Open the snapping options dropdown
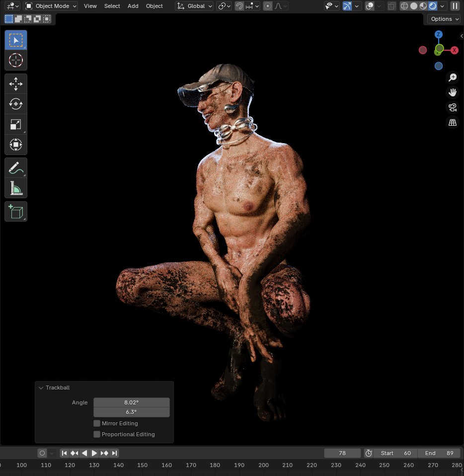 click(252, 6)
